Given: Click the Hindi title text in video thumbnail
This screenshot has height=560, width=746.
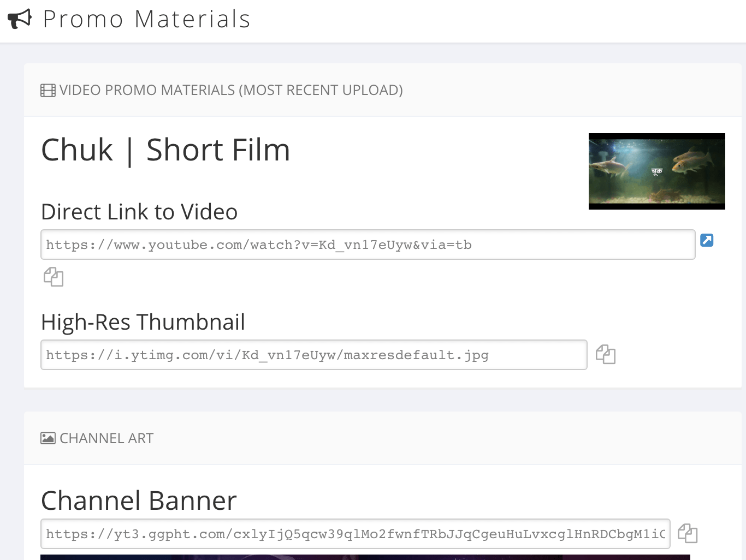Looking at the screenshot, I should [x=656, y=171].
